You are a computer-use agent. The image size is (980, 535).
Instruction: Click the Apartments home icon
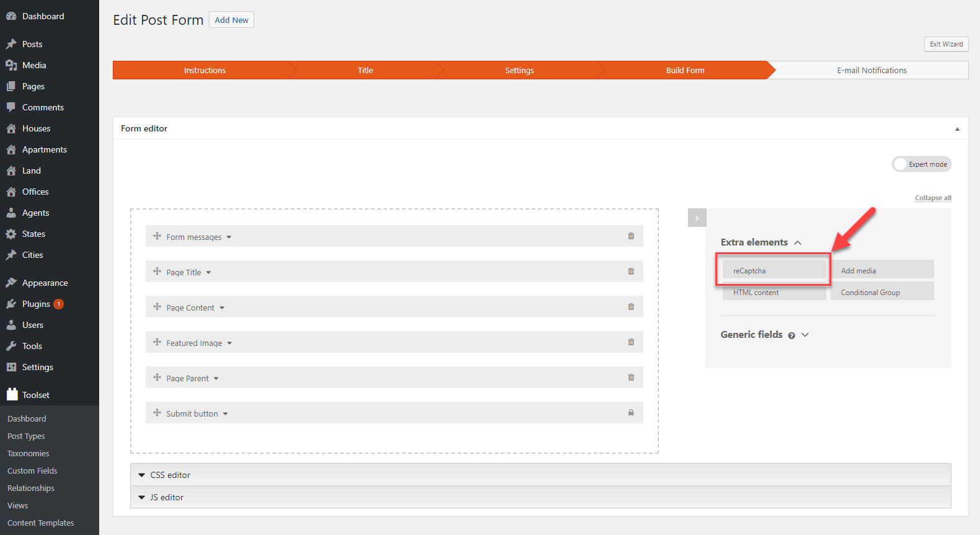11,149
